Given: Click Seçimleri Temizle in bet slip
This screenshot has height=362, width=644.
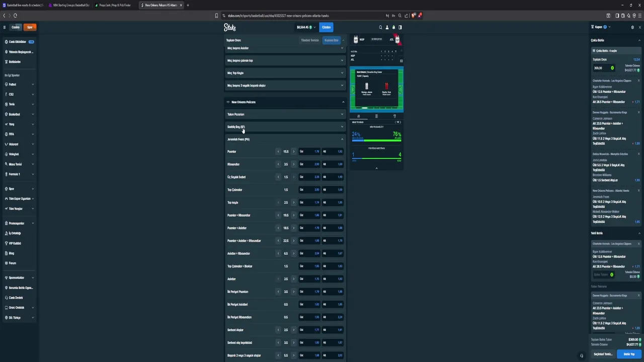Looking at the screenshot, I should [x=603, y=354].
